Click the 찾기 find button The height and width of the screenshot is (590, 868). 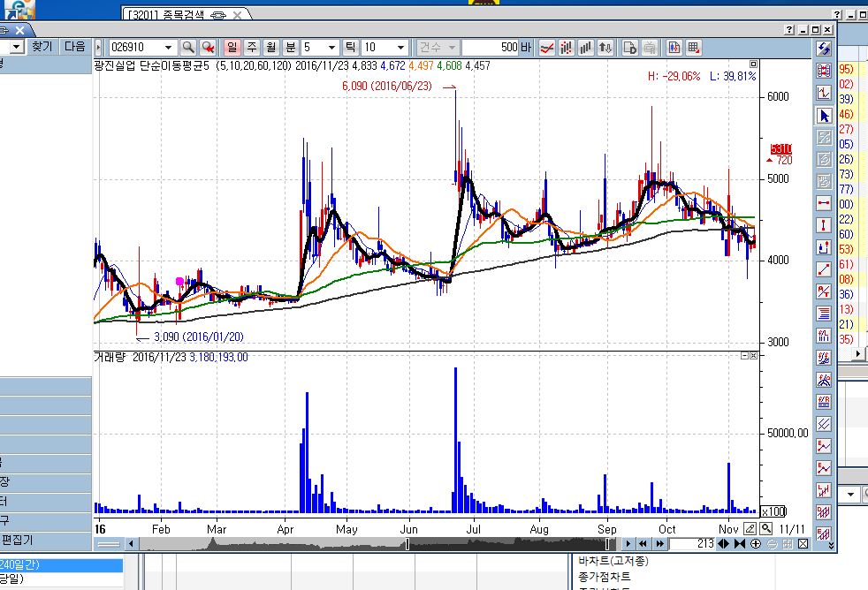42,46
